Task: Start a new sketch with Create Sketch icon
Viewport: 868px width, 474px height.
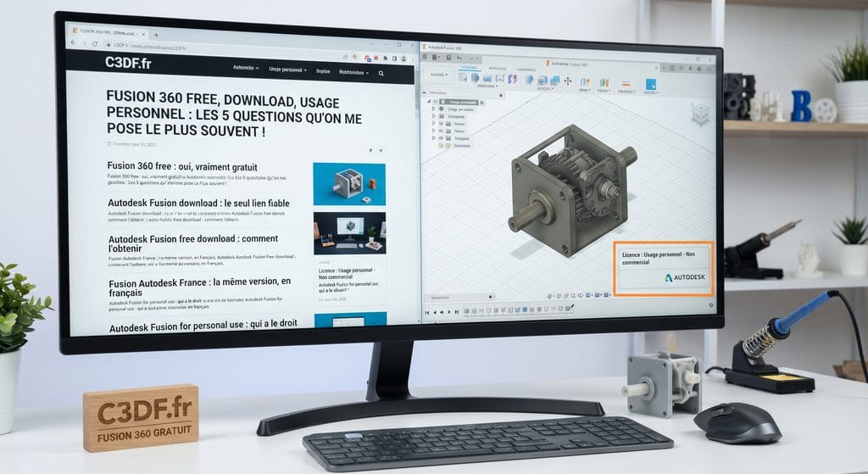Action: coord(463,77)
